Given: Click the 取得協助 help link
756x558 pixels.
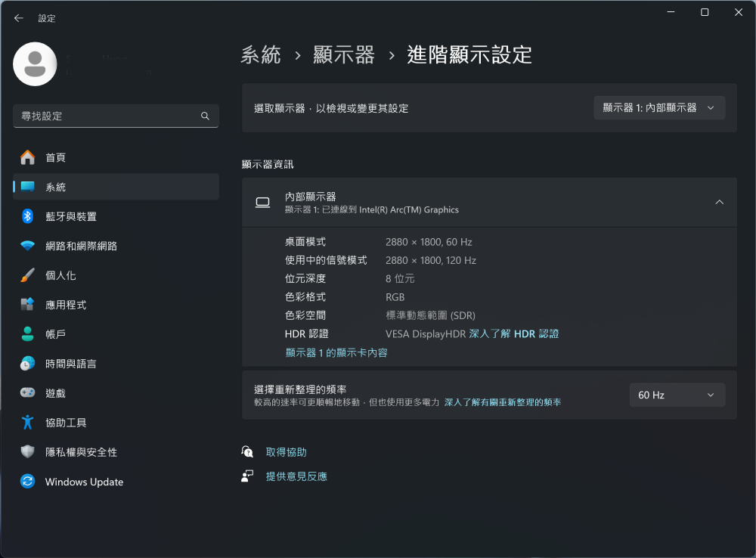Looking at the screenshot, I should click(x=286, y=452).
